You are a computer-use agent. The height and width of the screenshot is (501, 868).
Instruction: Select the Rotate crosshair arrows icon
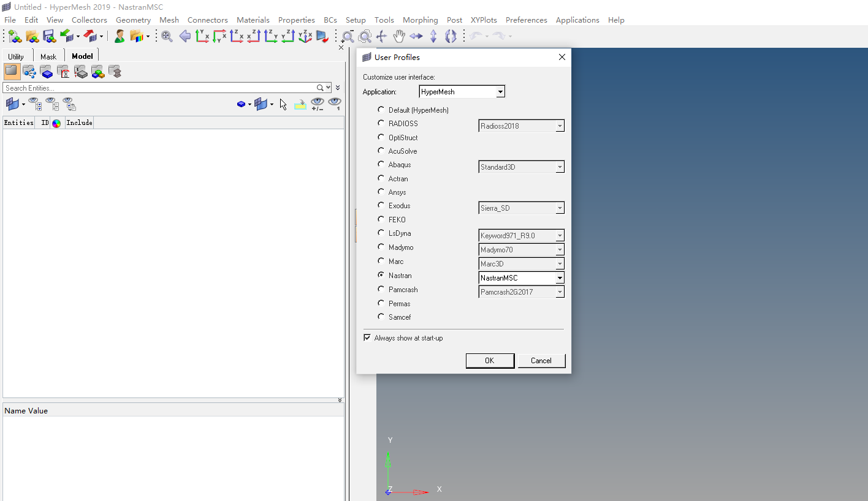pyautogui.click(x=381, y=37)
